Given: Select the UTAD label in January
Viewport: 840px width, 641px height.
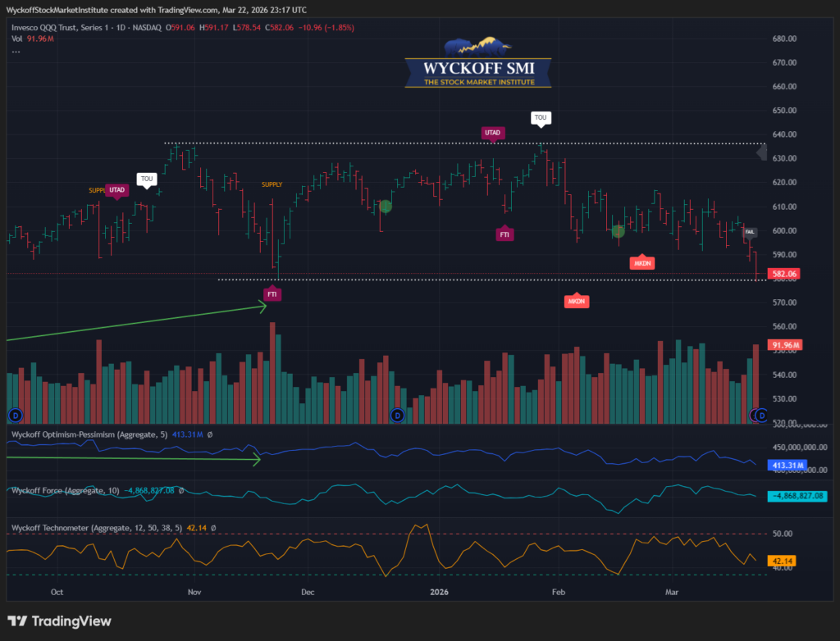Looking at the screenshot, I should (x=493, y=132).
